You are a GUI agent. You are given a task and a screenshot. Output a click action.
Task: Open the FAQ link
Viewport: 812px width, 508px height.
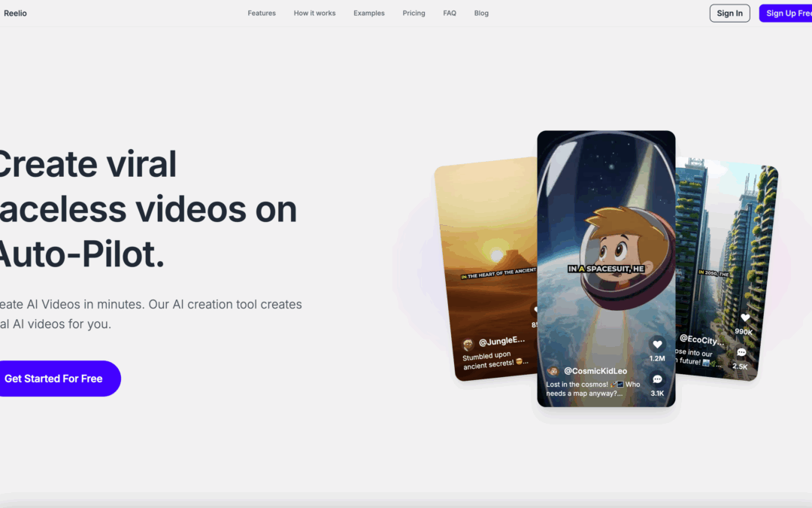pos(450,13)
